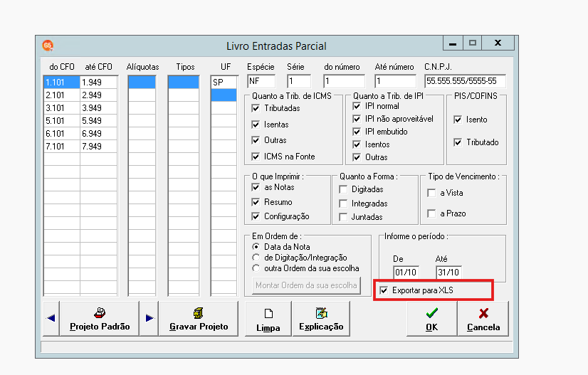Select do CFO cell 7.101
Screen dimensions: 588x375
(x=61, y=147)
